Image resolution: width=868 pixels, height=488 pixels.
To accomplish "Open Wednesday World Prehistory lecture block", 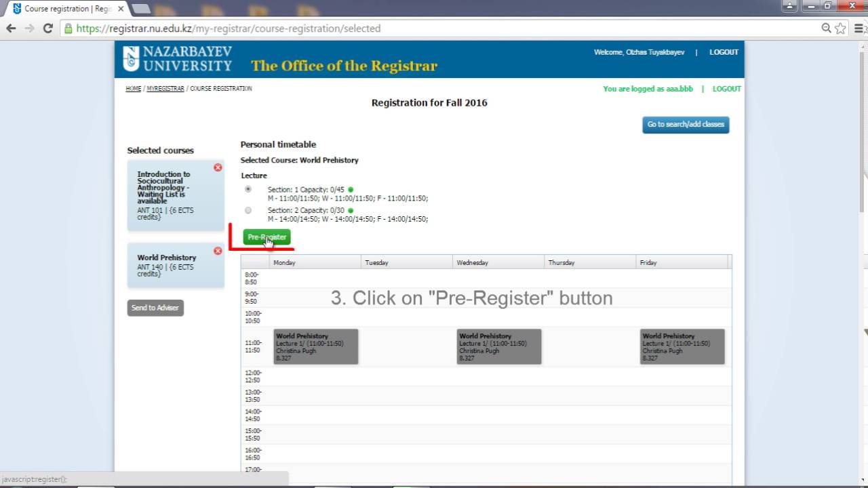I will click(x=499, y=346).
